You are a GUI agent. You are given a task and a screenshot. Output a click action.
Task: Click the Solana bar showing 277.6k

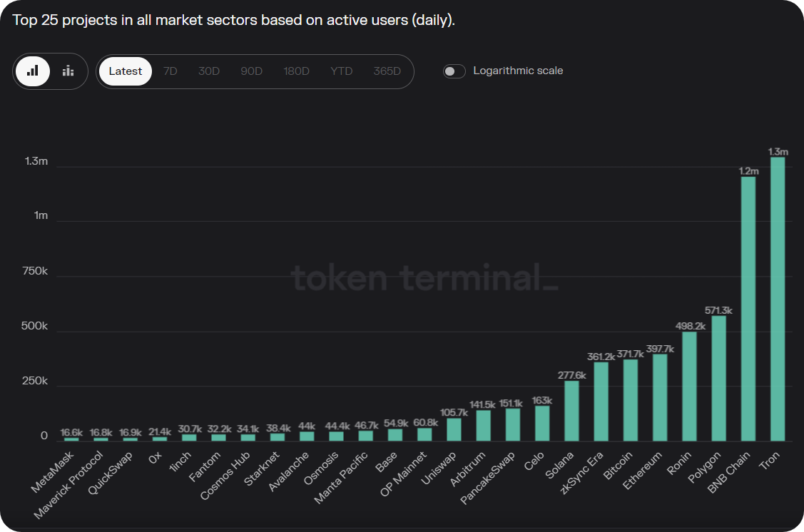tap(572, 411)
